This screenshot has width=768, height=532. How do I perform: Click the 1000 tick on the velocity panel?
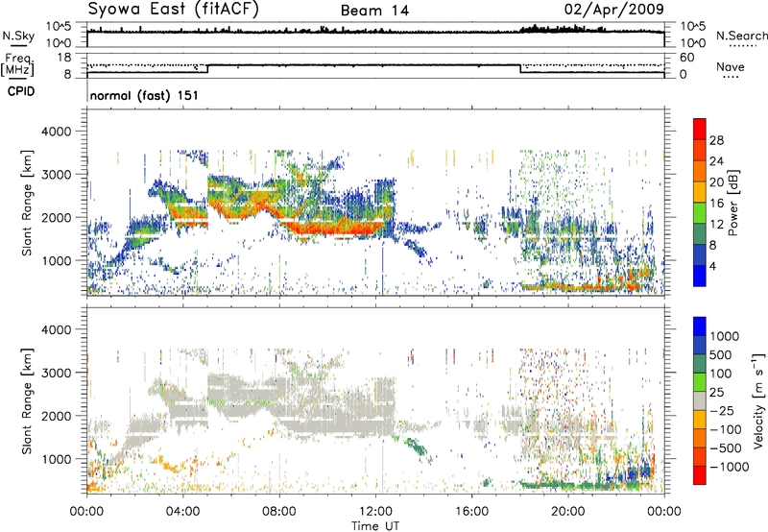tap(58, 459)
